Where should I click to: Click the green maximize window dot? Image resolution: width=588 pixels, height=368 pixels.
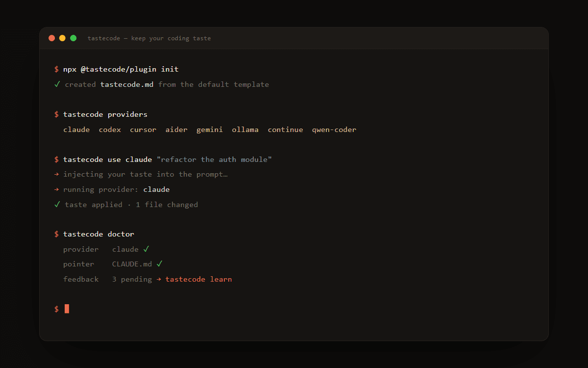click(73, 38)
